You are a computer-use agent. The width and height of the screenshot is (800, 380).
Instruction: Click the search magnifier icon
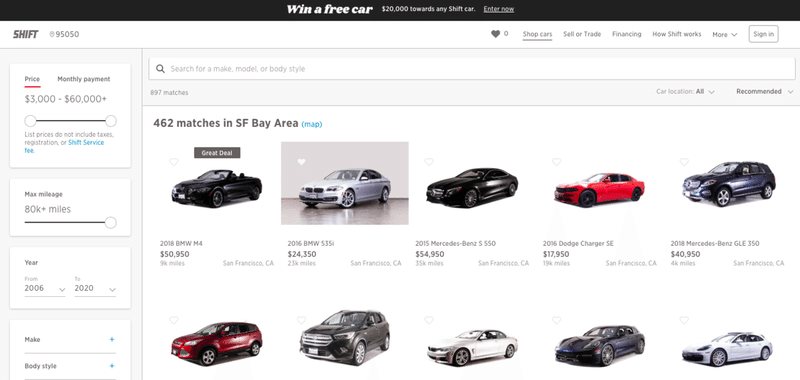(160, 68)
